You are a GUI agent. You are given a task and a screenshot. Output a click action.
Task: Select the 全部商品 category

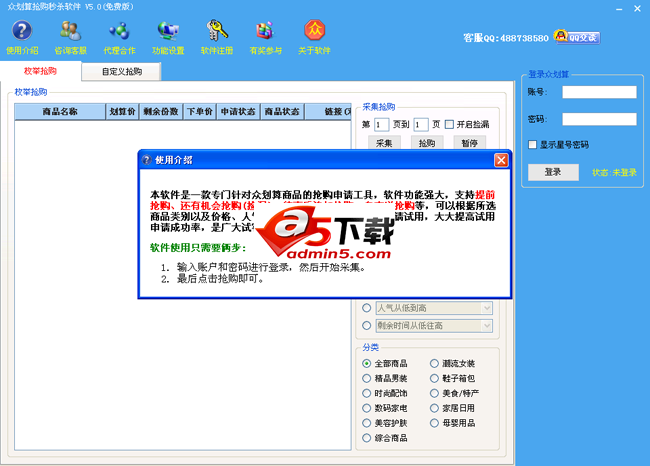point(366,363)
